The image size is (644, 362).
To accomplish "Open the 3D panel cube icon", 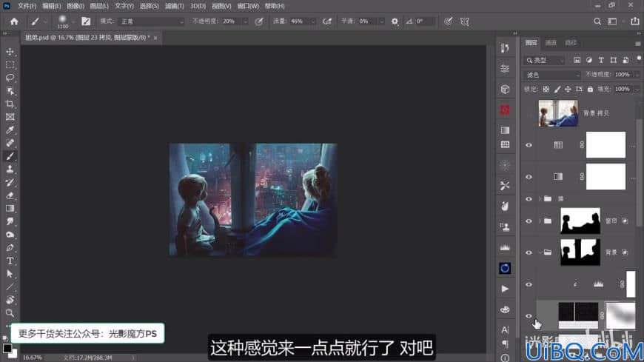I will (505, 89).
